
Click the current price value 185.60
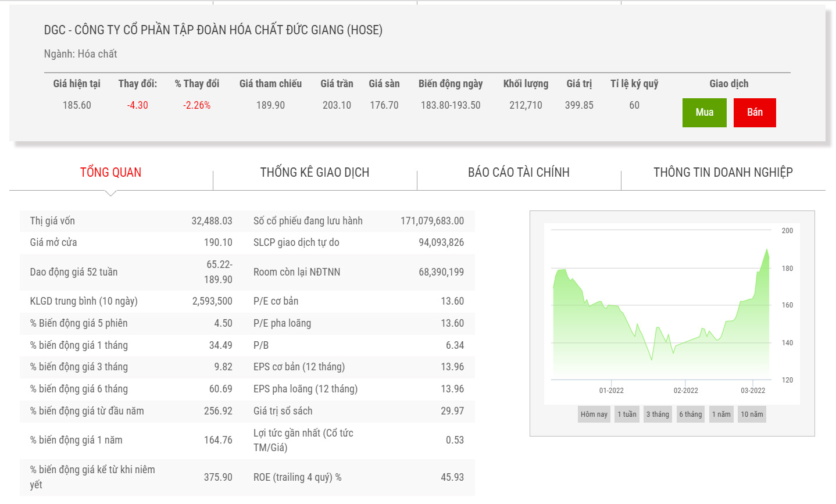[x=77, y=105]
